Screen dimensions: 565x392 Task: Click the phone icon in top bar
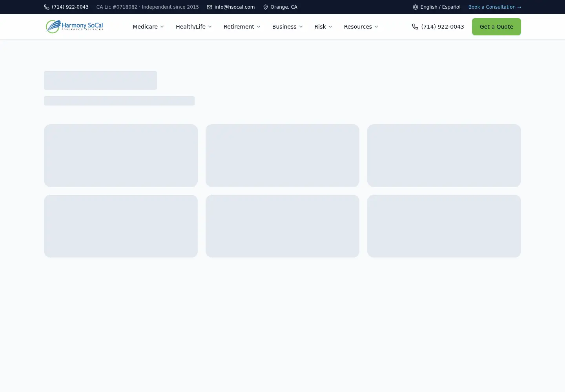[x=47, y=7]
